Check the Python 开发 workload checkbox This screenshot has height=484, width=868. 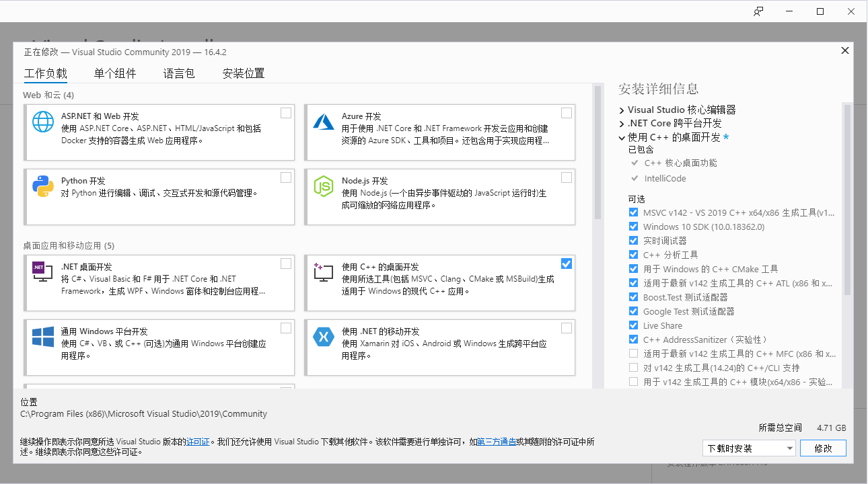(x=286, y=177)
